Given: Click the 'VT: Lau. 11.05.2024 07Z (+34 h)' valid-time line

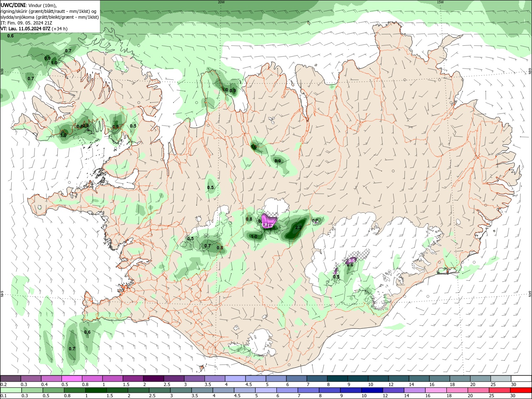Looking at the screenshot, I should [x=34, y=29].
